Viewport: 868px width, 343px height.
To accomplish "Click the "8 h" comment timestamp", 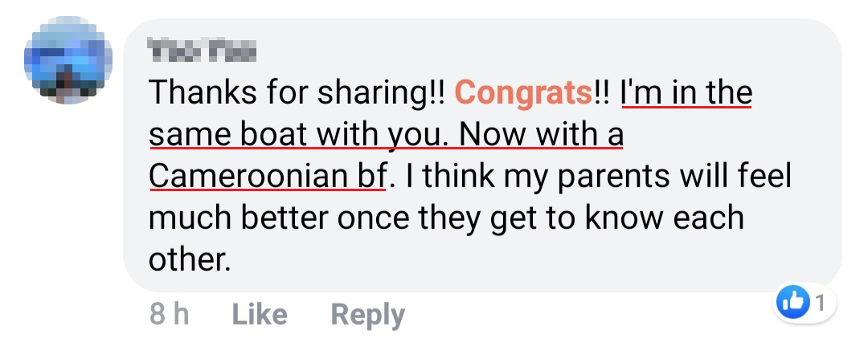I will point(169,314).
